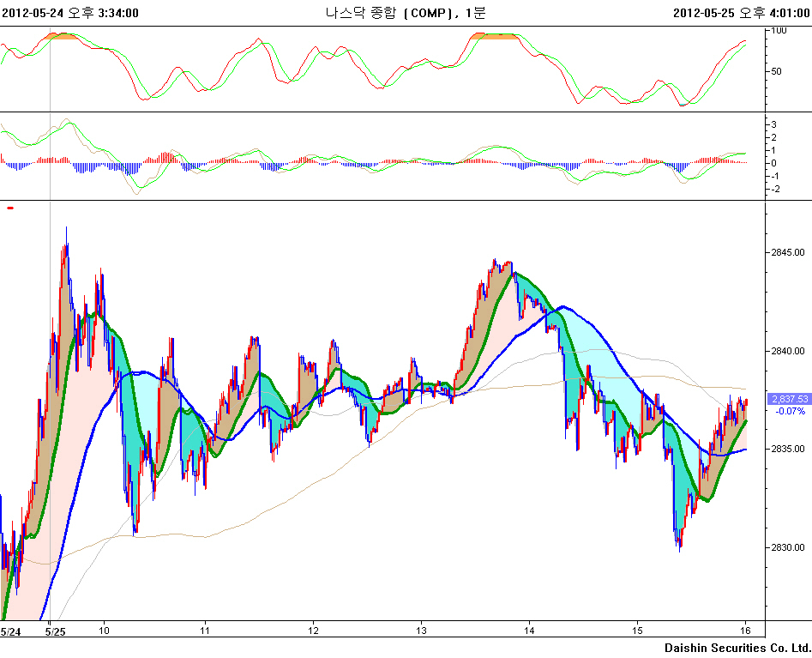Click the -2 level on MACD axis

click(x=774, y=189)
